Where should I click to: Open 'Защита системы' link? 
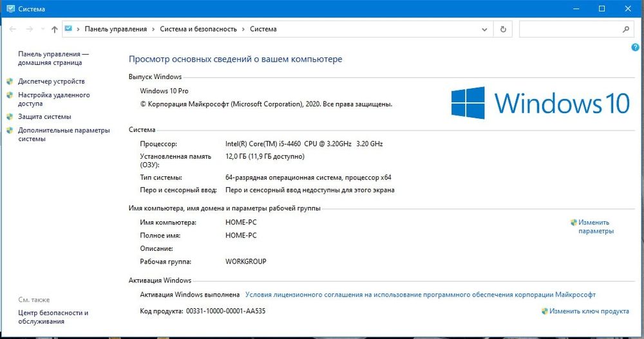coord(44,116)
